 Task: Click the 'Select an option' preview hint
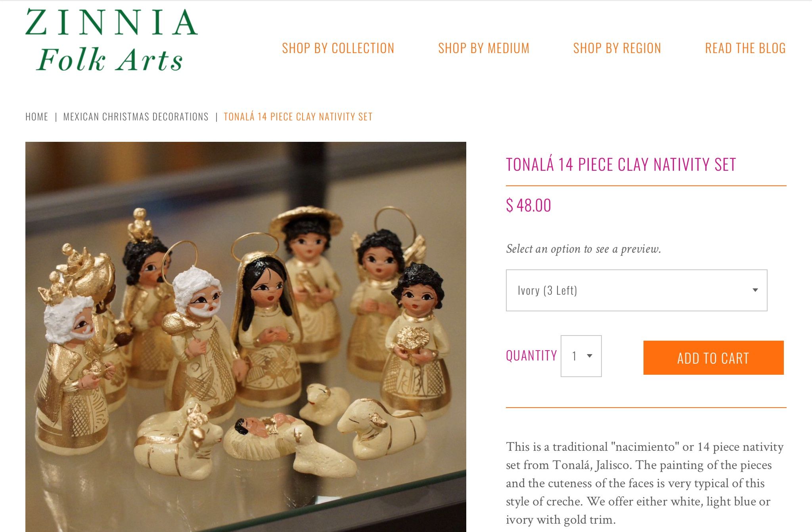(x=584, y=249)
